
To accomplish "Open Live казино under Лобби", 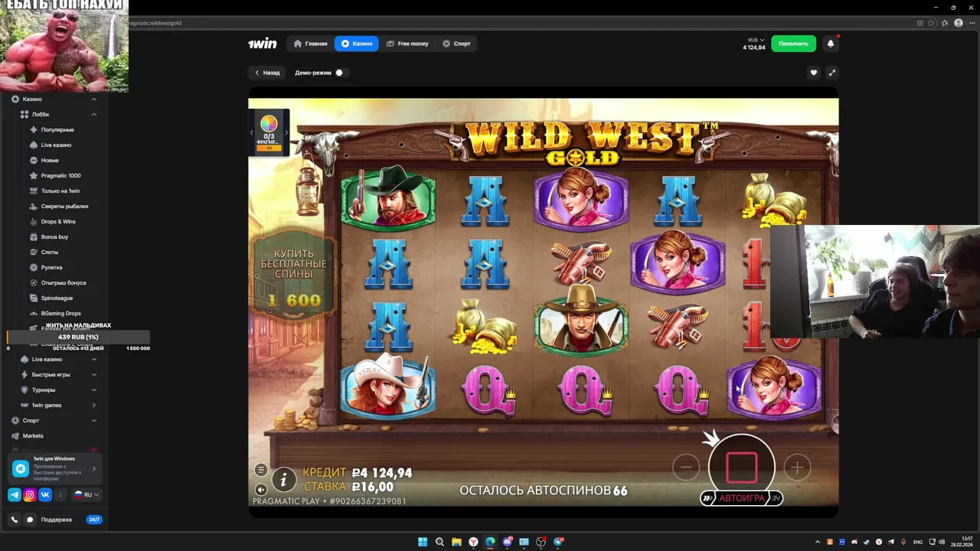I will pos(56,145).
